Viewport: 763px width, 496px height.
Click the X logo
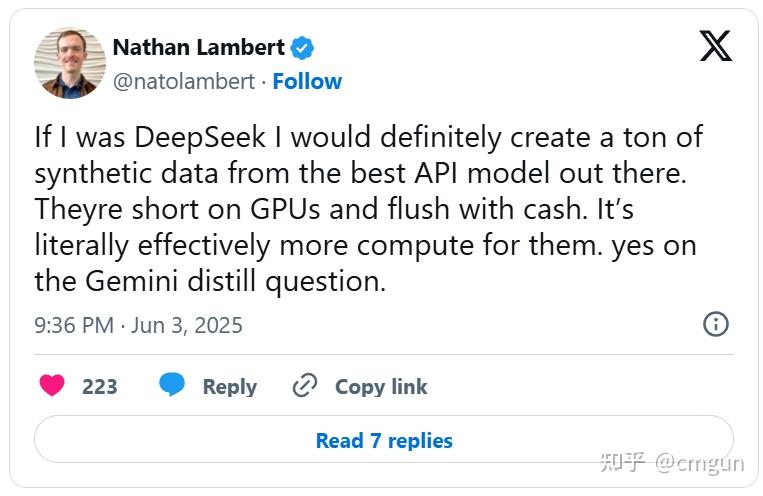click(715, 46)
